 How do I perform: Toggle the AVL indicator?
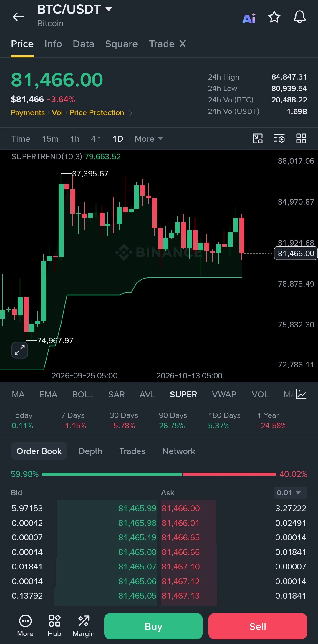147,394
